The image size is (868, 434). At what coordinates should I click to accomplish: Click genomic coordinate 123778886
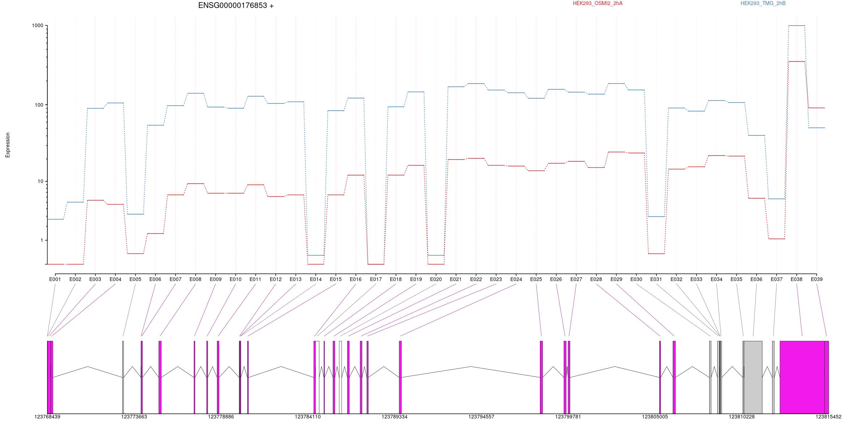[x=221, y=417]
